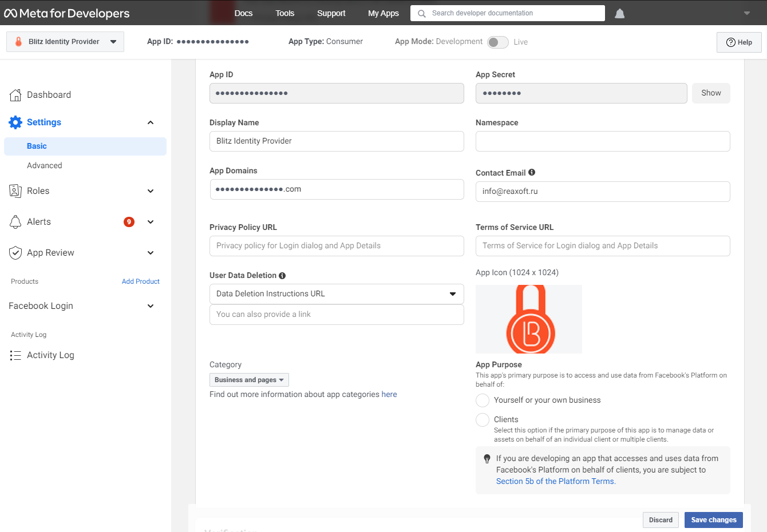The height and width of the screenshot is (532, 767).
Task: Click Add Product link
Action: (141, 281)
